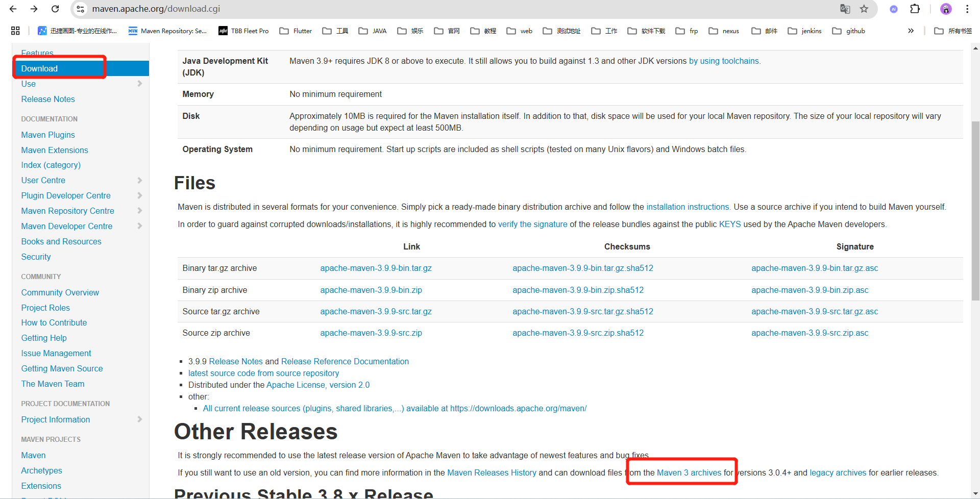Download apache-maven-3.9.9-bin.tar.gz

[376, 268]
